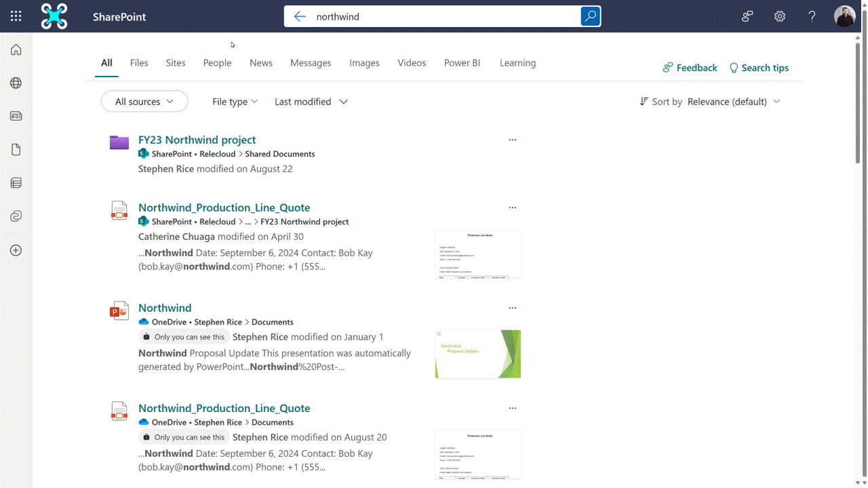Open OneDrive Northwind_Production_Line_Quote title
The width and height of the screenshot is (868, 488).
(224, 408)
